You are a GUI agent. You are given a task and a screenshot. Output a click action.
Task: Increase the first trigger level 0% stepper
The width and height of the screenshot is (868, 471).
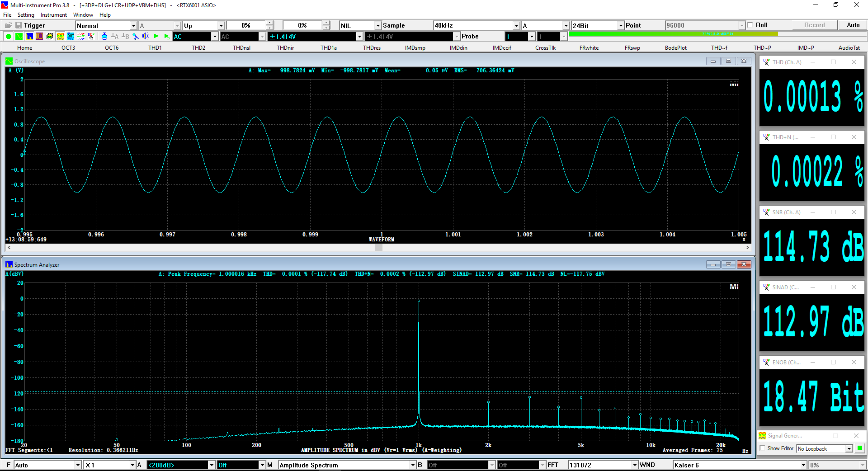click(x=269, y=24)
